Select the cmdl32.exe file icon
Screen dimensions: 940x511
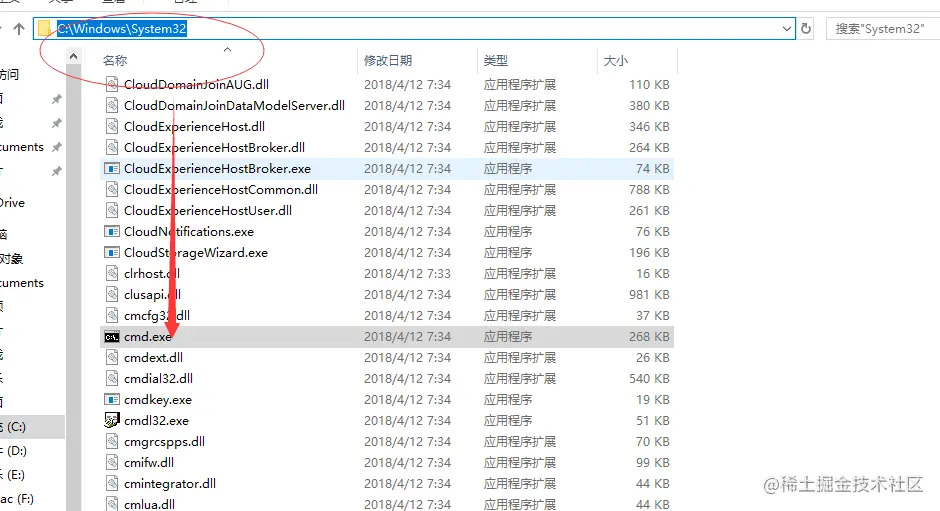pos(112,420)
